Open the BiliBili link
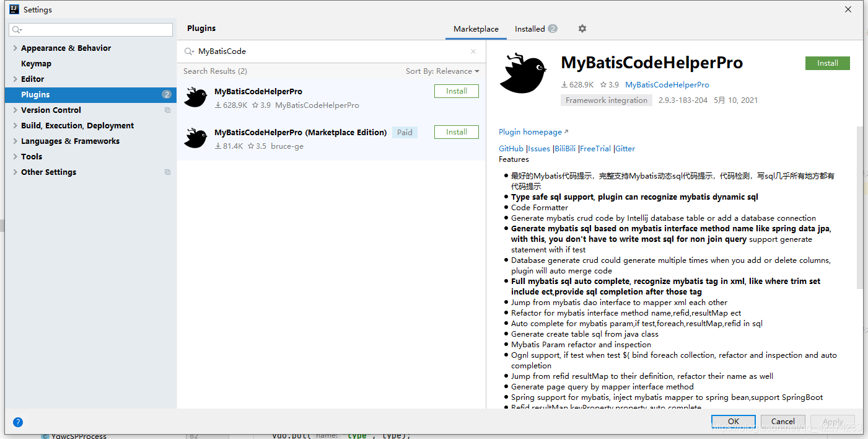 pos(566,149)
